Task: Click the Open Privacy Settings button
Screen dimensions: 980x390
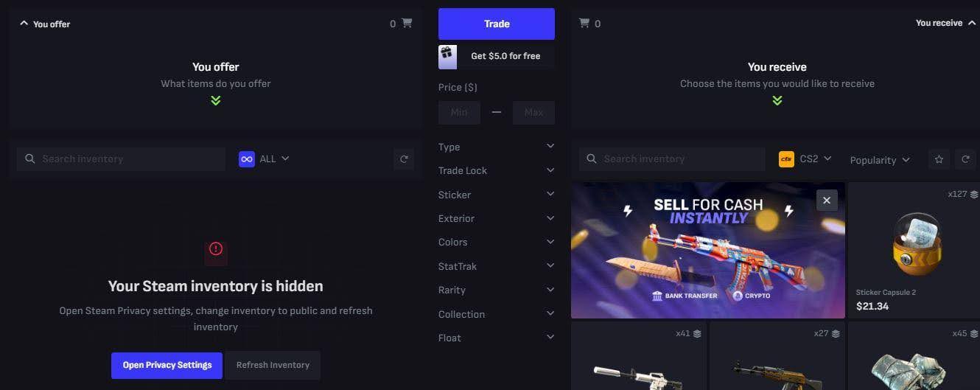Action: click(x=167, y=365)
